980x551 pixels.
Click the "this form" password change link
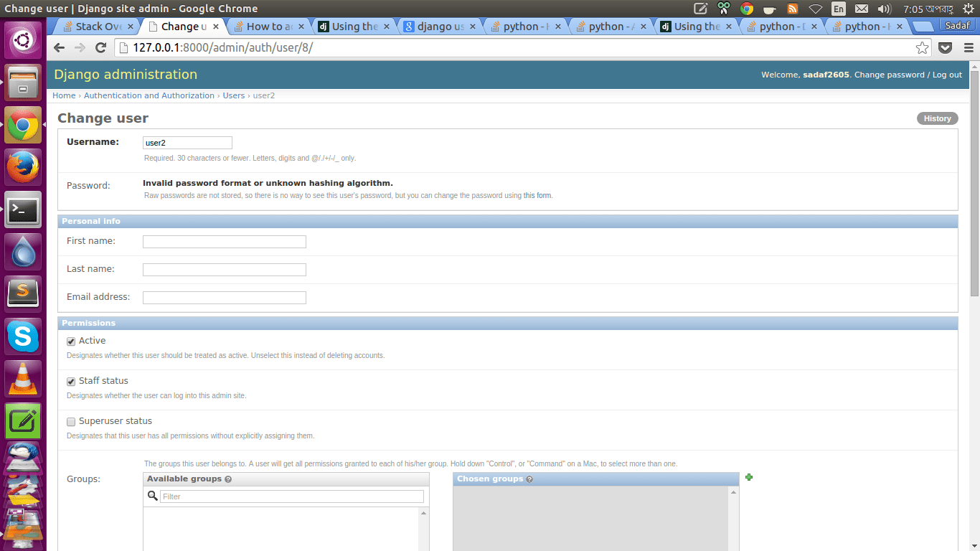pos(537,195)
